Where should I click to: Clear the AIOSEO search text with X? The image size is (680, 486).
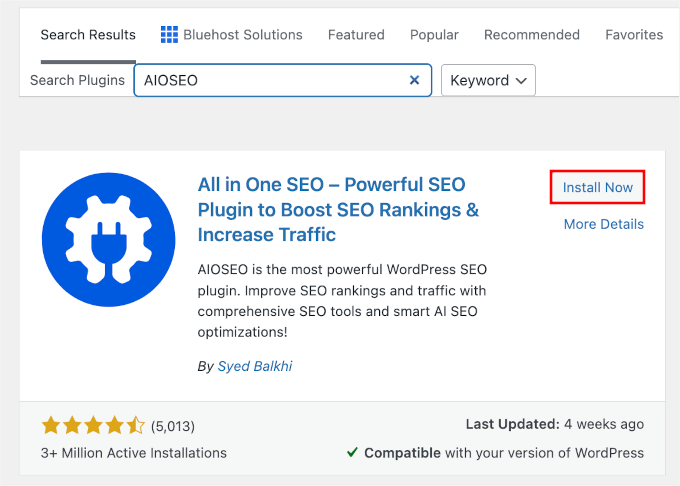[415, 81]
